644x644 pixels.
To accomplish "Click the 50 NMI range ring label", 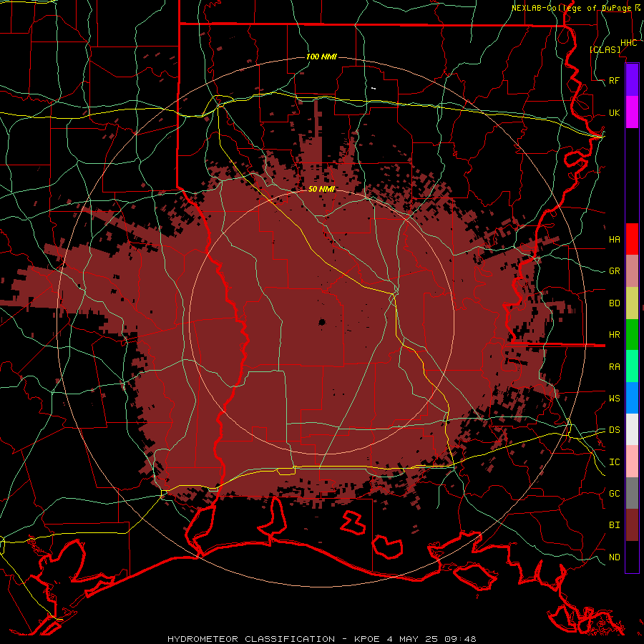I will click(321, 189).
